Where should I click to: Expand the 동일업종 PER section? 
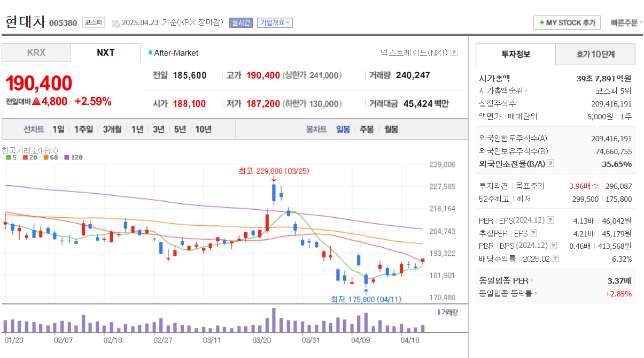pos(531,280)
